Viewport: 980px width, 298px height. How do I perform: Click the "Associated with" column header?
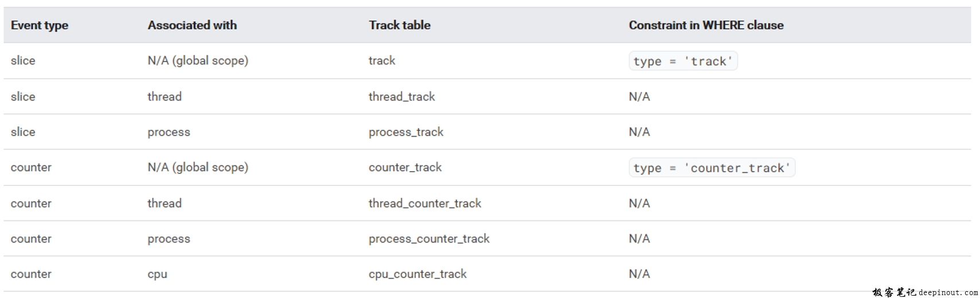tap(192, 25)
